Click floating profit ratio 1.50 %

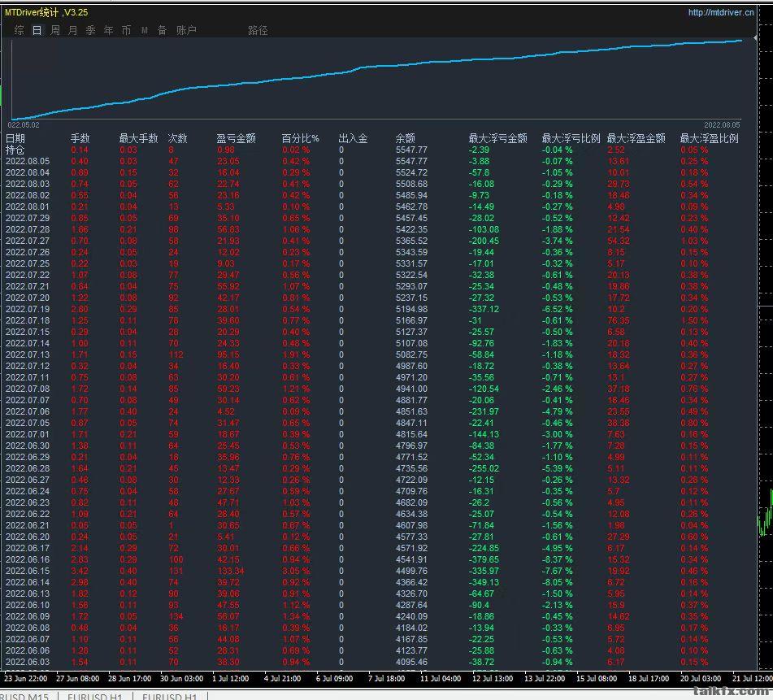coord(694,320)
